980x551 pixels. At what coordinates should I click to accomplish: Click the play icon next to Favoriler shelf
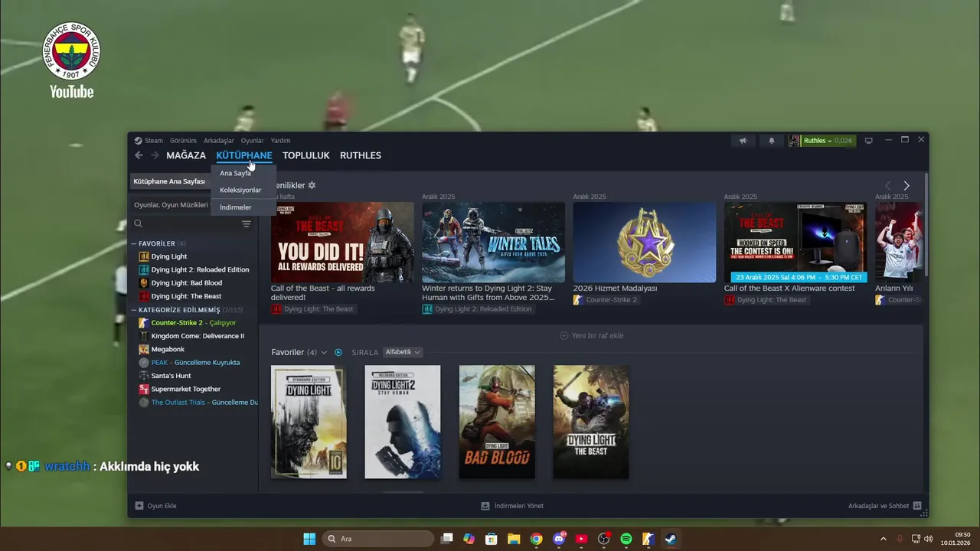[338, 352]
